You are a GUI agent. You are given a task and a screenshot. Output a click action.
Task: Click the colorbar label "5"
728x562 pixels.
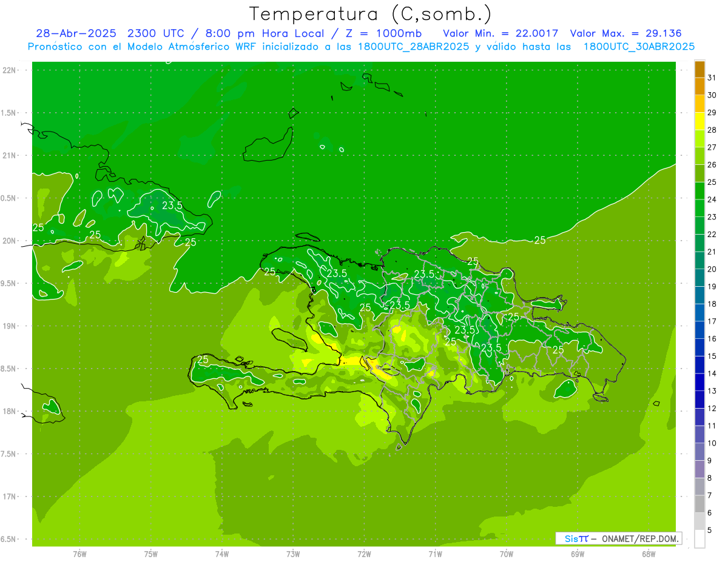click(710, 530)
